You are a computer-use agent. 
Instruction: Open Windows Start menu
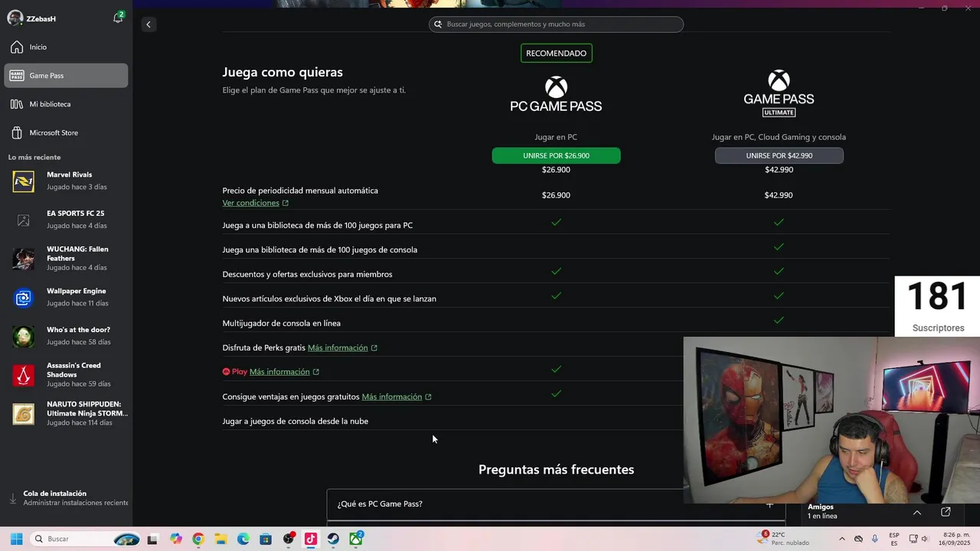16,539
